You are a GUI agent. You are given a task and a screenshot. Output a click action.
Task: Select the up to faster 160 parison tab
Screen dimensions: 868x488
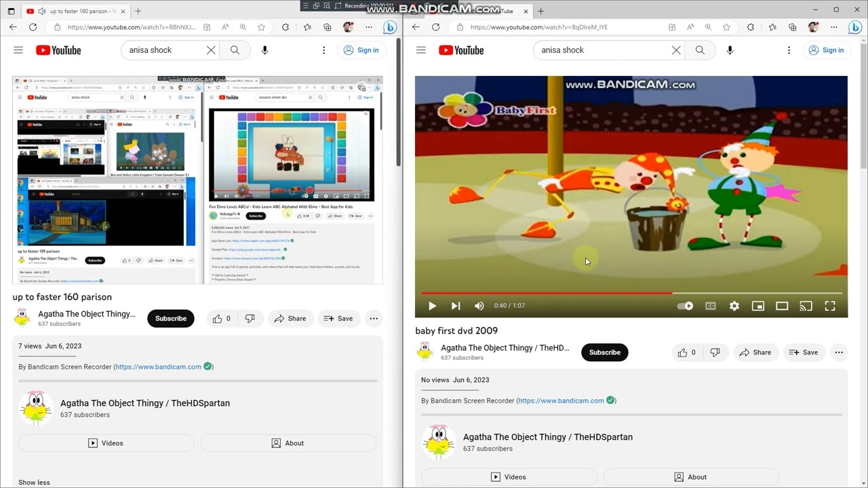(x=75, y=11)
